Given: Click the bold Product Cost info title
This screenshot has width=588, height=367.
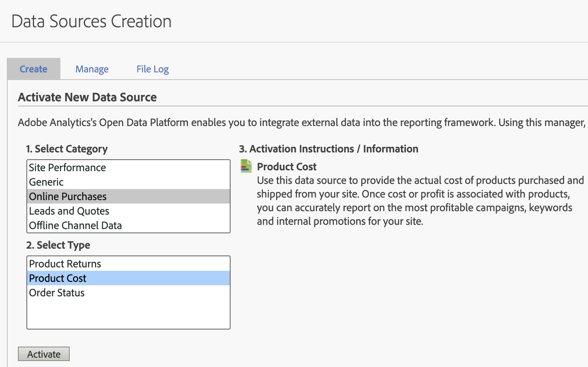Looking at the screenshot, I should pyautogui.click(x=287, y=166).
